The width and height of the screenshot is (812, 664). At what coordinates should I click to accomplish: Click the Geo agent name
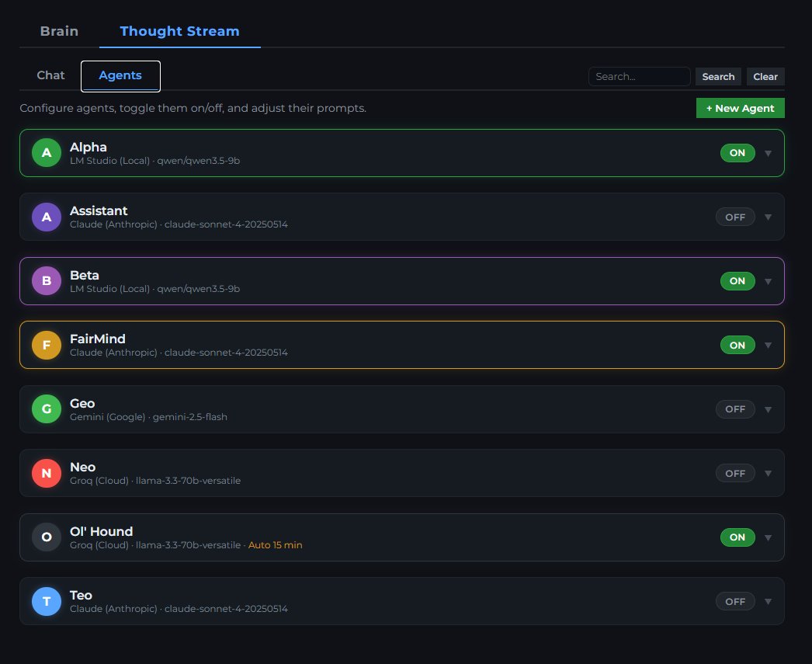click(82, 403)
